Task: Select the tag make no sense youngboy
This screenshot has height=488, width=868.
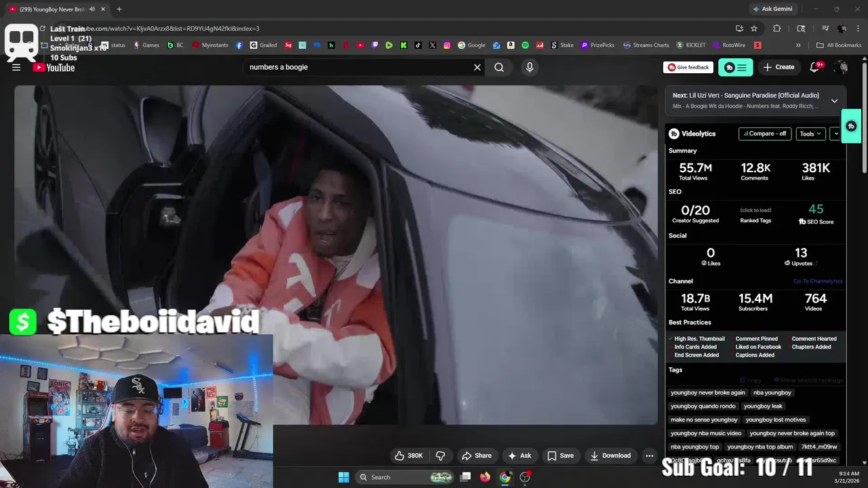Action: pyautogui.click(x=704, y=420)
